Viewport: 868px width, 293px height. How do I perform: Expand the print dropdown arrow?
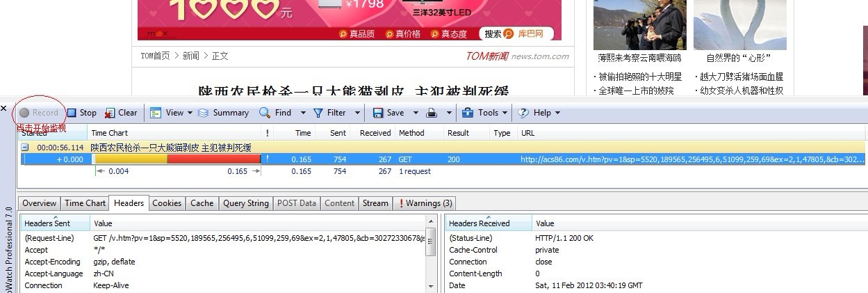[449, 113]
